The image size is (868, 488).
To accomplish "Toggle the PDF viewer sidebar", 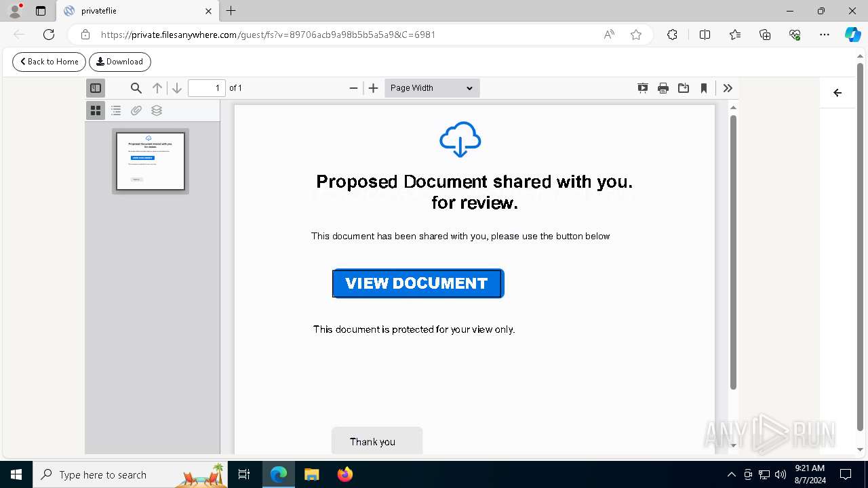I will click(96, 88).
